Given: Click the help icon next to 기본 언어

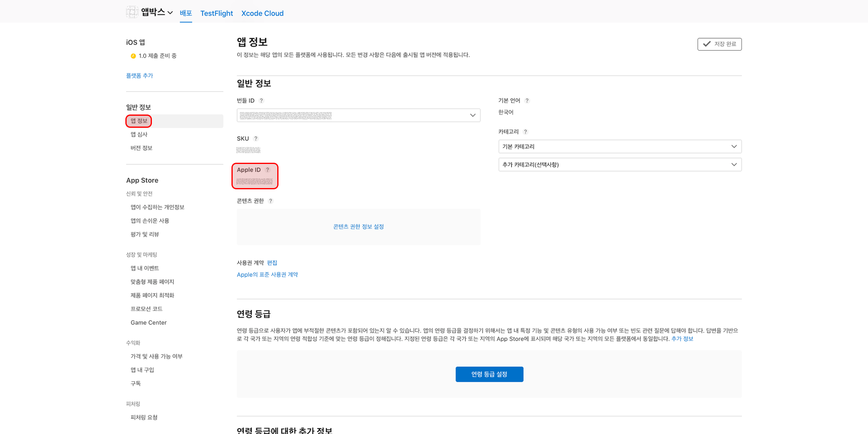Looking at the screenshot, I should (x=527, y=100).
